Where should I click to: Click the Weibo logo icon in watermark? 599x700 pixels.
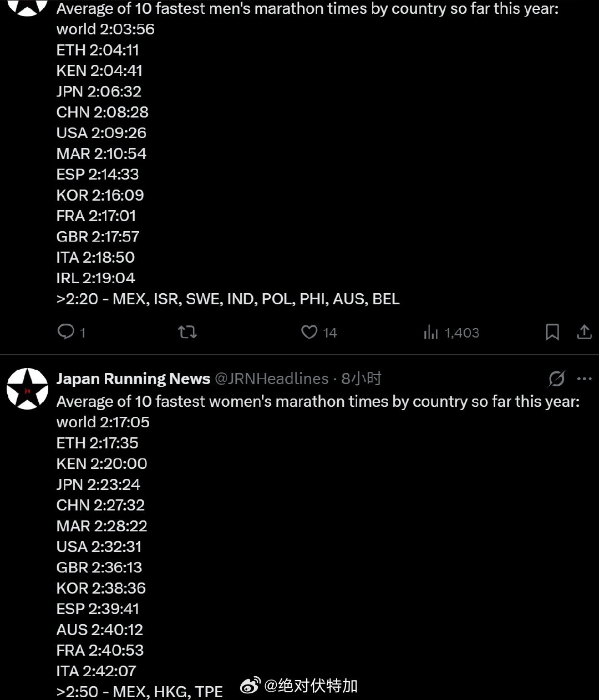(250, 687)
